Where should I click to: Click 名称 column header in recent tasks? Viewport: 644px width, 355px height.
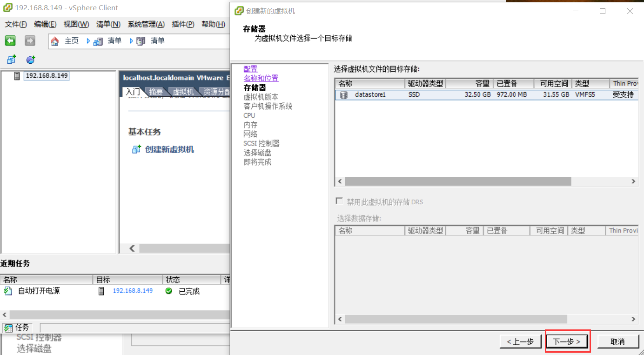coord(47,280)
